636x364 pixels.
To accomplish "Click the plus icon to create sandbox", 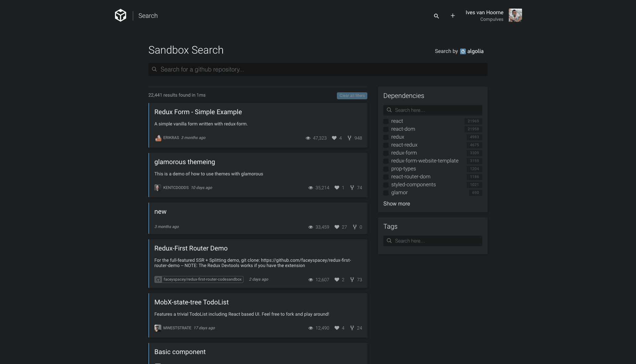I will (x=453, y=16).
